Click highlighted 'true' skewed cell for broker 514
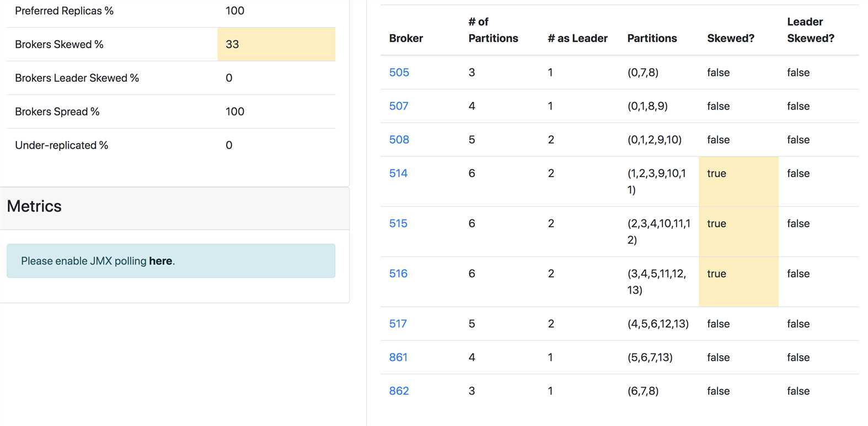This screenshot has width=868, height=426. coord(738,181)
